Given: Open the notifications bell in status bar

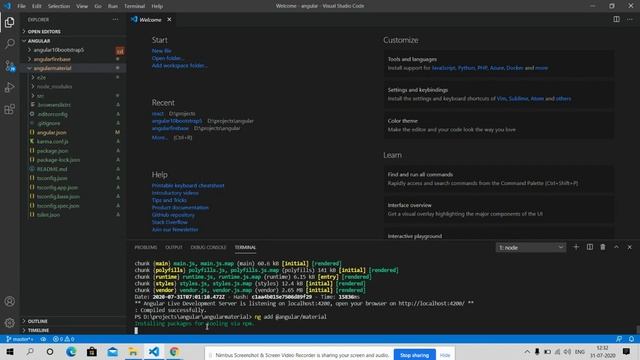Looking at the screenshot, I should coord(631,339).
